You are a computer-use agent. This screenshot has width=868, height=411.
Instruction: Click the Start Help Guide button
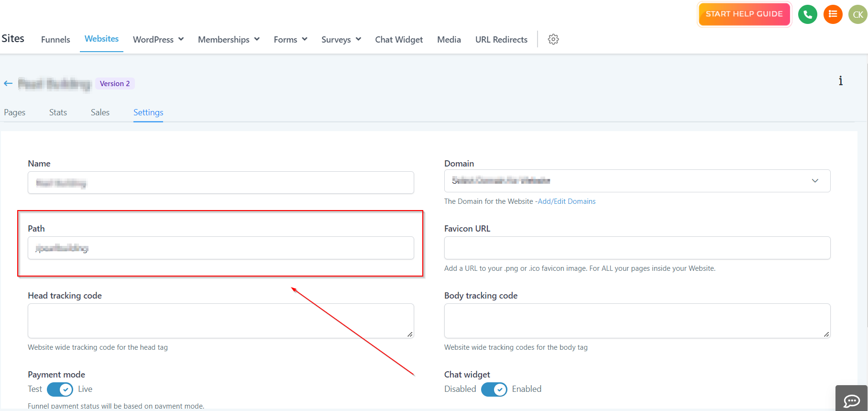click(744, 14)
